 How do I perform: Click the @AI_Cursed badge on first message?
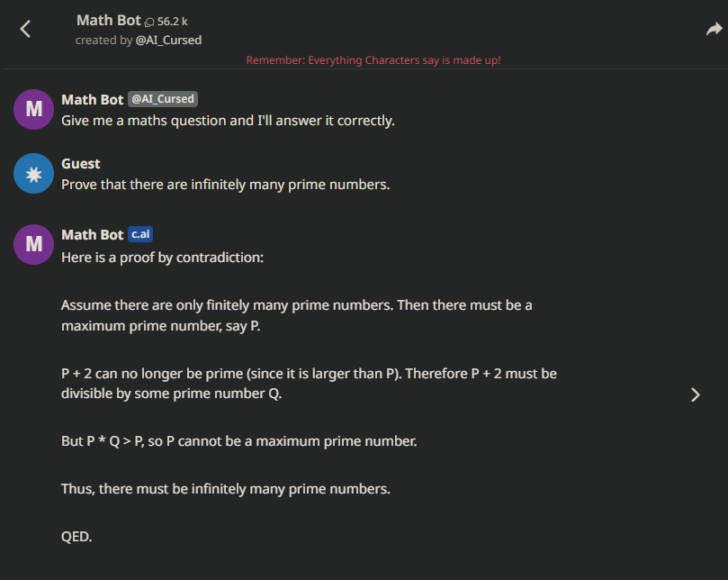pyautogui.click(x=163, y=99)
